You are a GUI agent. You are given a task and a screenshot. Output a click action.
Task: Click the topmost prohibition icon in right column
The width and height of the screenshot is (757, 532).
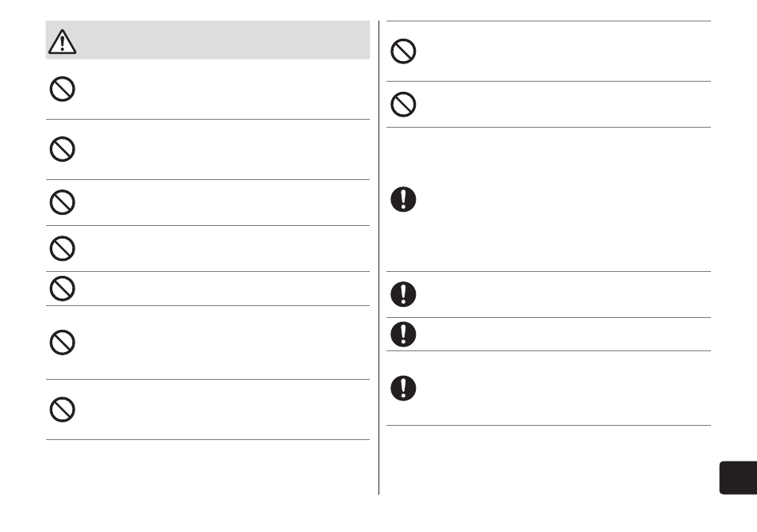point(403,51)
